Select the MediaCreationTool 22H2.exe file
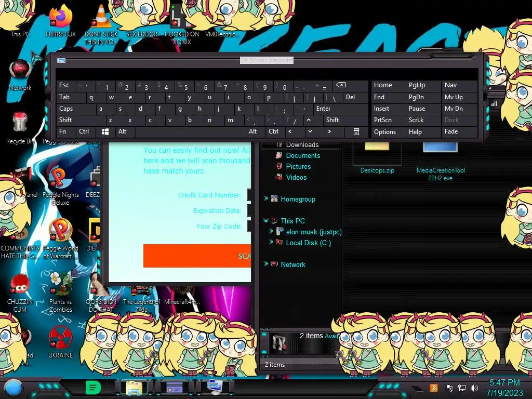 (x=441, y=162)
